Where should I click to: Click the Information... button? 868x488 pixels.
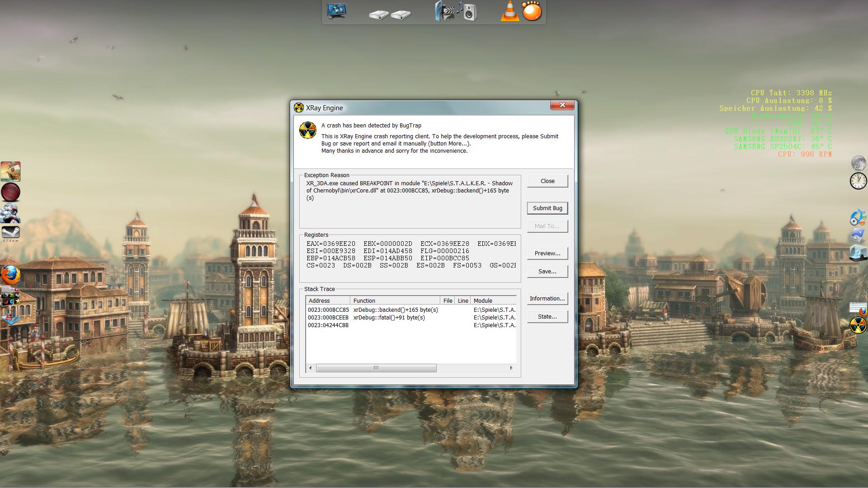tap(547, 299)
